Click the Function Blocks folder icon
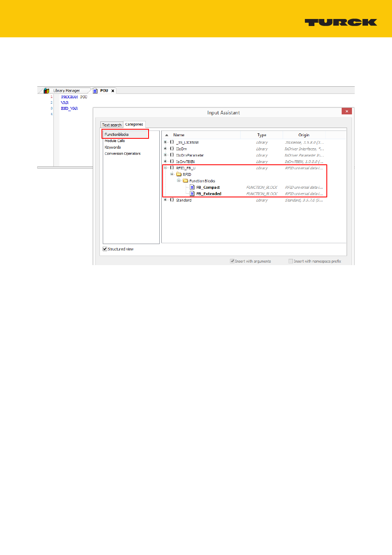The height and width of the screenshot is (555, 392). coord(186,181)
